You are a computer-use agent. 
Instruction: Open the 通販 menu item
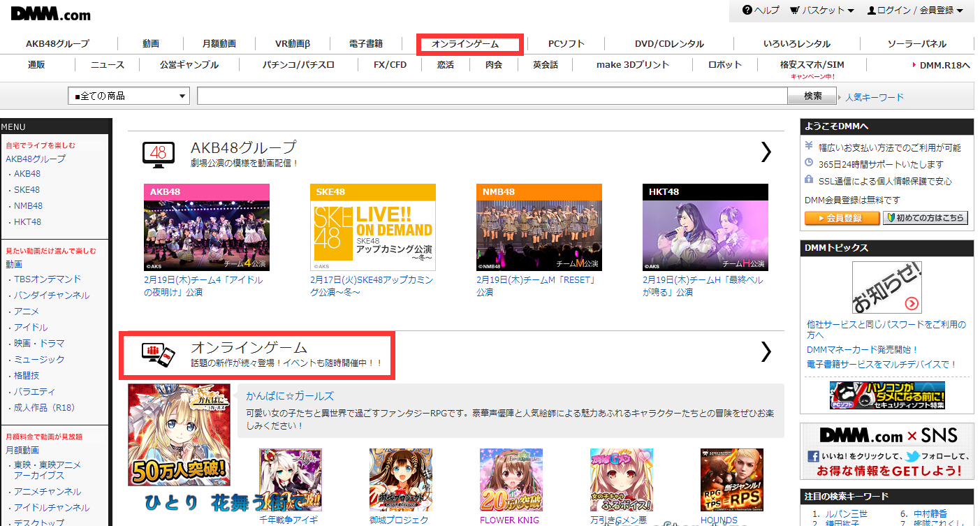[36, 65]
